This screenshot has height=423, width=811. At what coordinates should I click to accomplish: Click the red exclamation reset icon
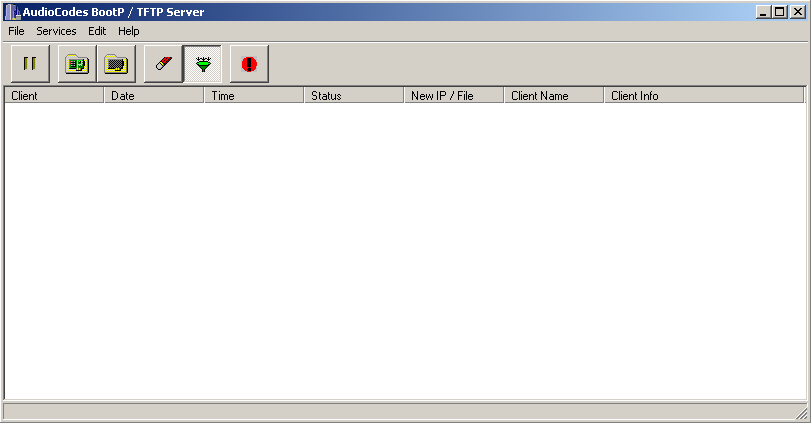pyautogui.click(x=249, y=64)
